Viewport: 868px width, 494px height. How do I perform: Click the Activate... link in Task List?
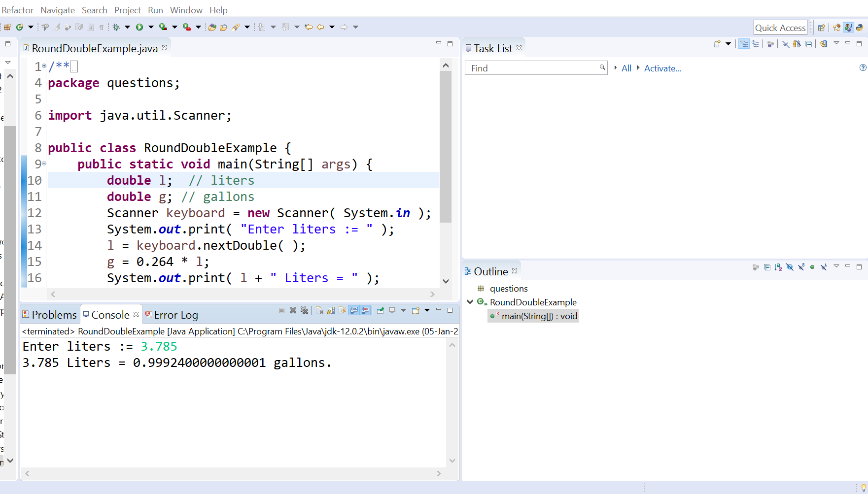662,68
